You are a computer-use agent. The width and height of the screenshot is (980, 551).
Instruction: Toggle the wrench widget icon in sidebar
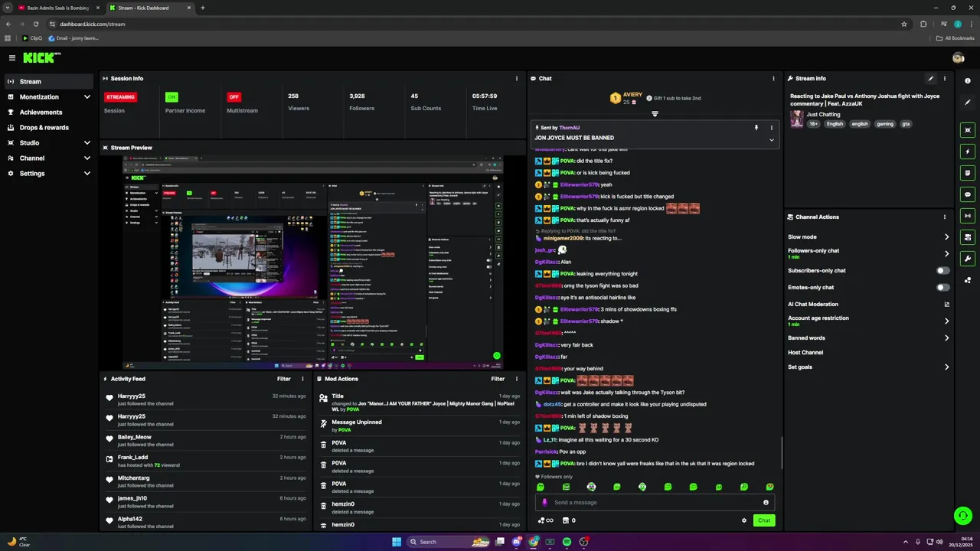tap(968, 258)
